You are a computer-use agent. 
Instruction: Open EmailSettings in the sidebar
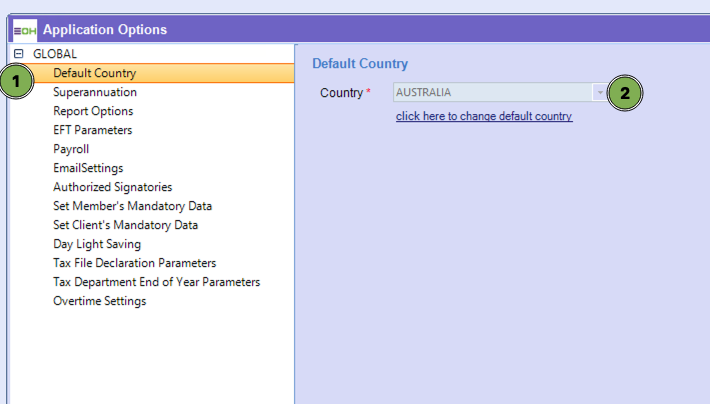click(x=88, y=168)
